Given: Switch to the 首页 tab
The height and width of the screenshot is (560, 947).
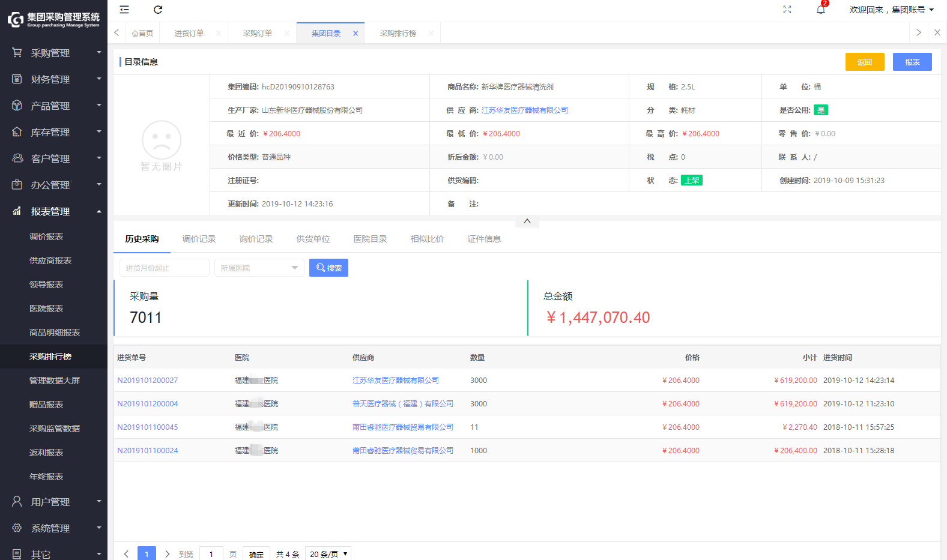Looking at the screenshot, I should [142, 34].
